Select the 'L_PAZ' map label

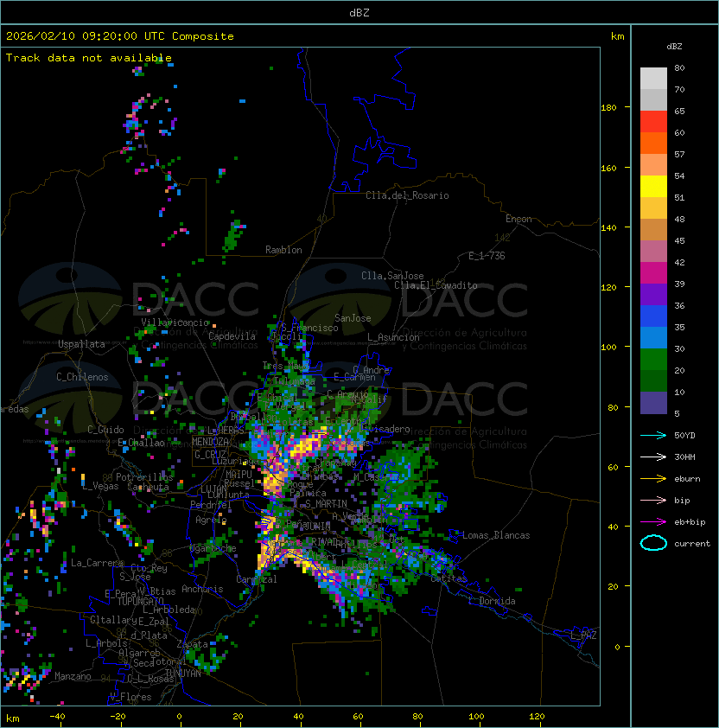(x=583, y=635)
